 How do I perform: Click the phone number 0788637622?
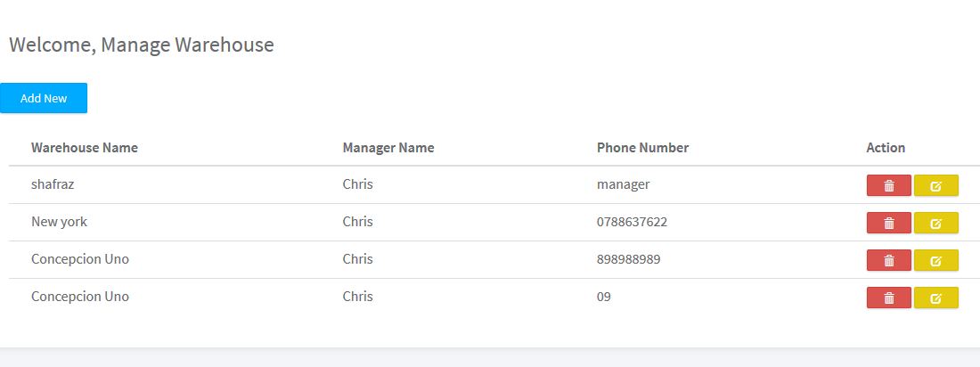point(632,222)
